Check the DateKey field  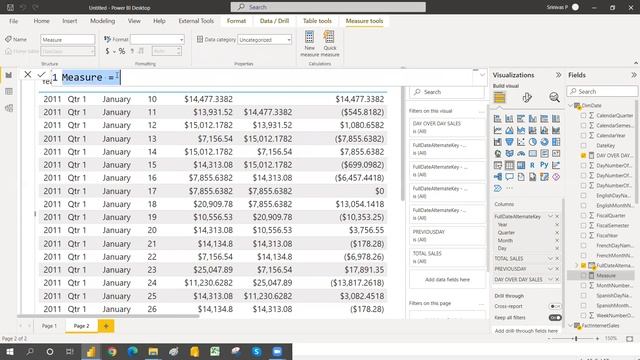click(583, 145)
